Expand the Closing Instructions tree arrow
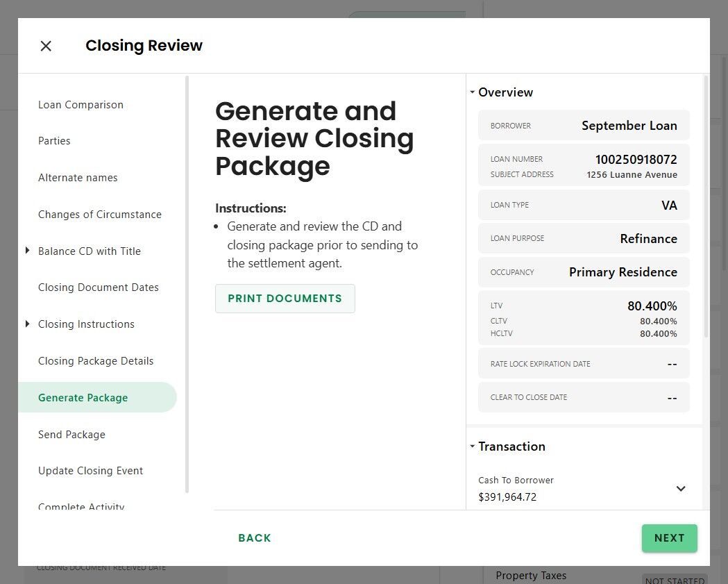This screenshot has width=728, height=584. point(28,324)
